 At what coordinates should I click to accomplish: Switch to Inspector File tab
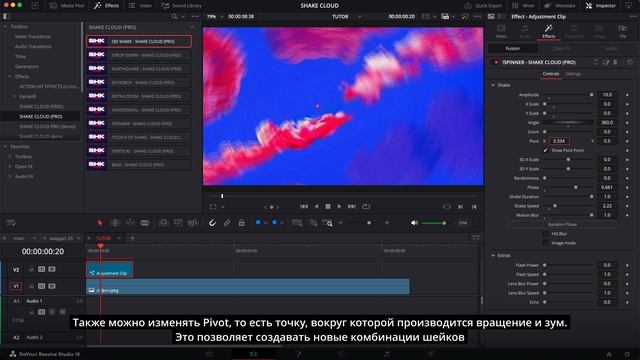(x=623, y=31)
